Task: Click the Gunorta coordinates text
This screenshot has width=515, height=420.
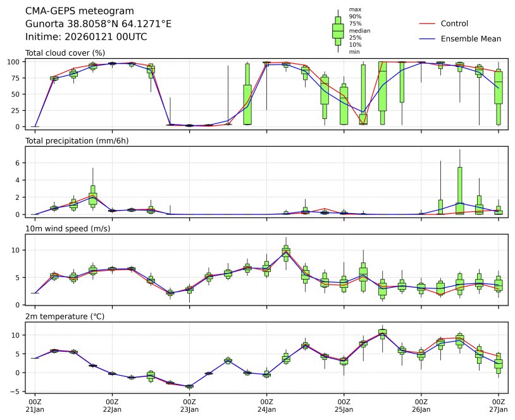Action: (x=98, y=24)
